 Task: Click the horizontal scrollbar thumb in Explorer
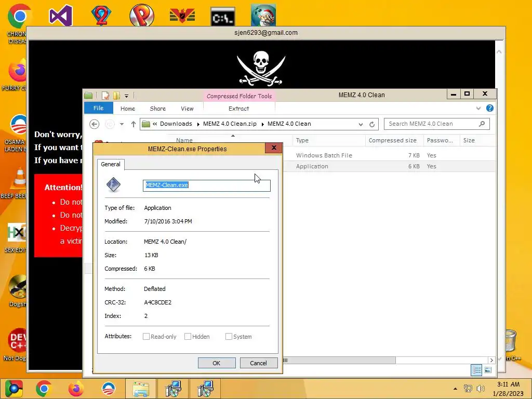[339, 360]
